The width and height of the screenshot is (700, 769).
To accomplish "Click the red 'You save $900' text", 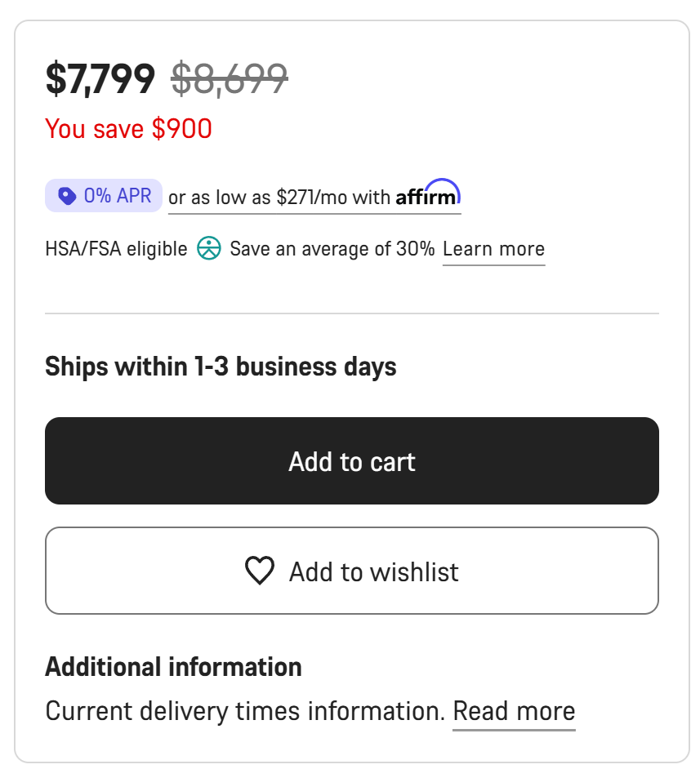I will point(128,129).
